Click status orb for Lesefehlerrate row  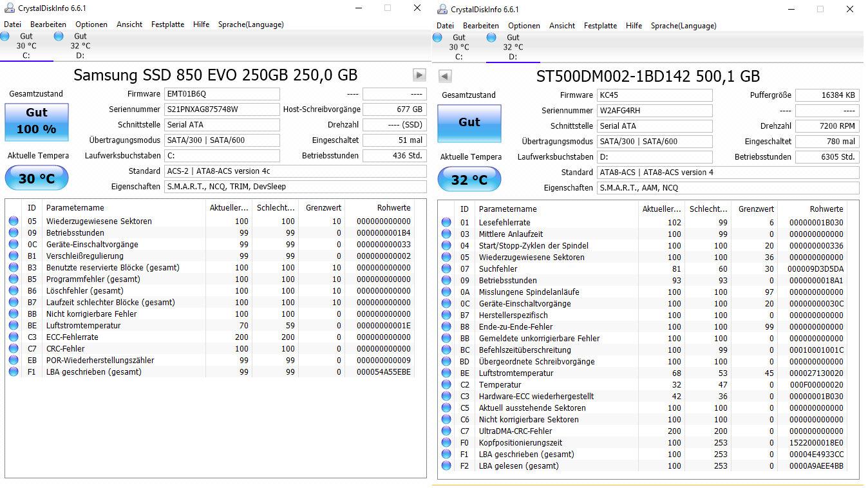(446, 222)
